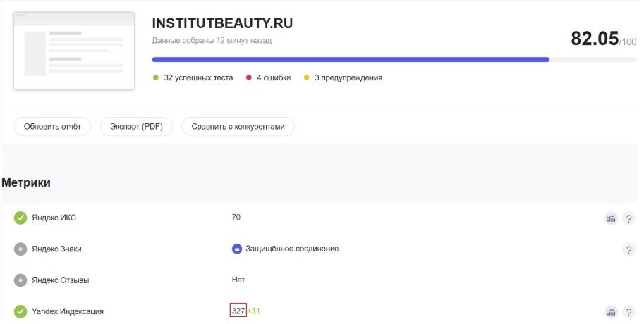Click the gray status icon for Яндекс Знаки
The height and width of the screenshot is (324, 644).
20,249
